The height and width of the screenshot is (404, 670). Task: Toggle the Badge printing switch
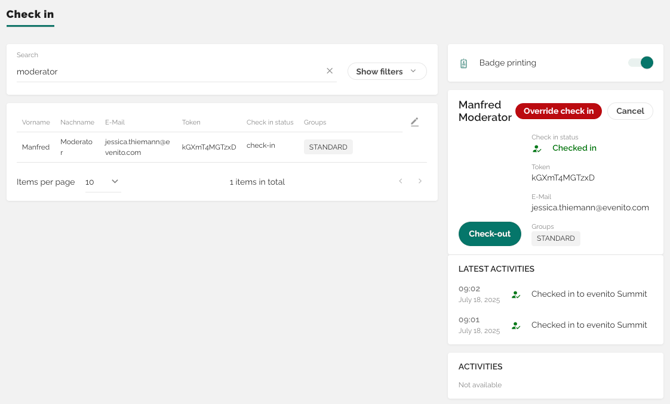pos(640,63)
